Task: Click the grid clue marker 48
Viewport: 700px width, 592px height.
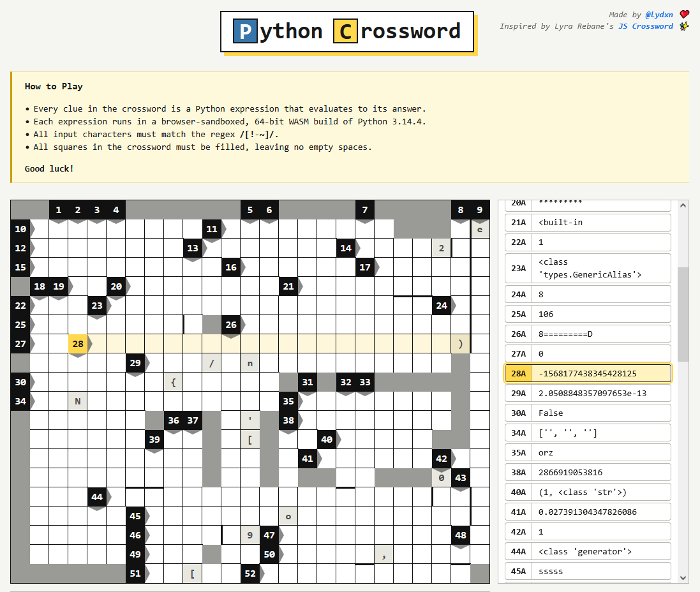Action: (x=461, y=535)
